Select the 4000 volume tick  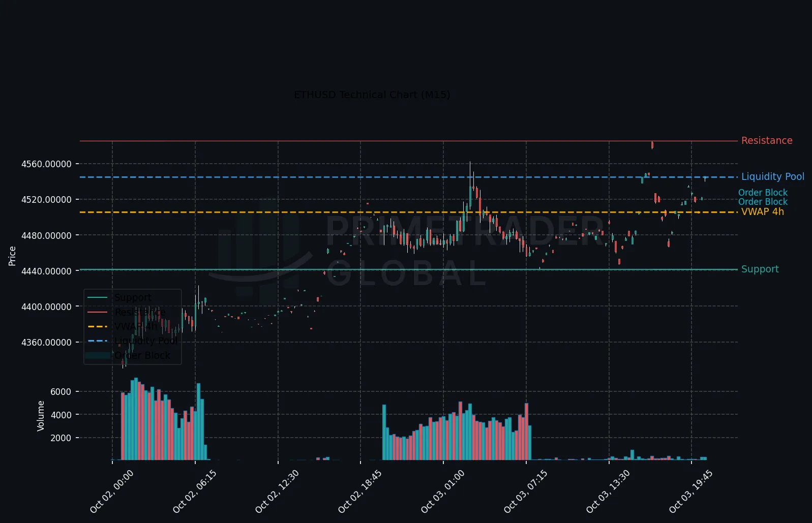[x=61, y=415]
